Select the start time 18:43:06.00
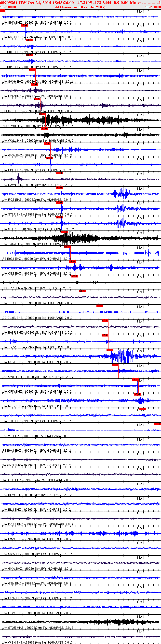 click(x=8, y=7)
